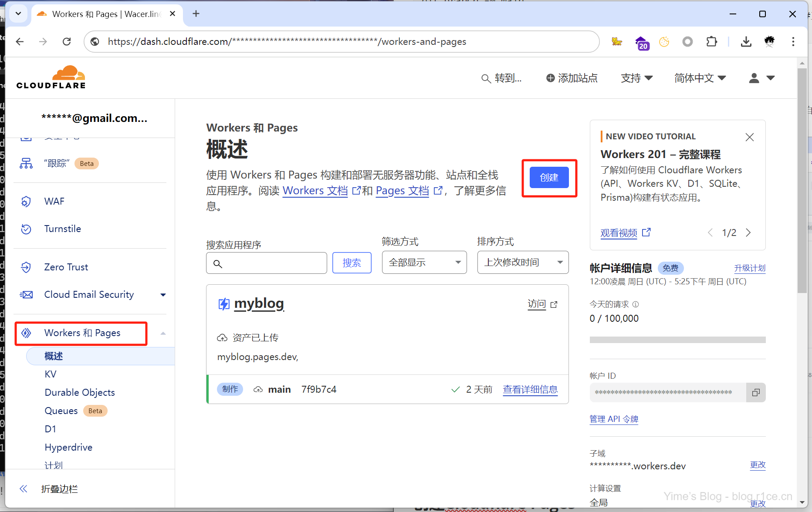Open the 上次修改时间 sort dropdown
Screen dimensions: 812x512
[522, 263]
